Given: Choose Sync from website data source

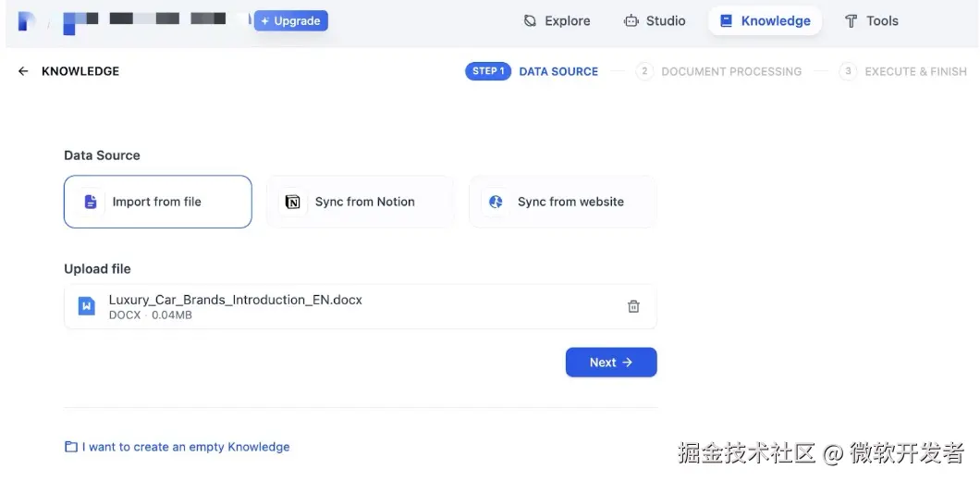Looking at the screenshot, I should (562, 202).
